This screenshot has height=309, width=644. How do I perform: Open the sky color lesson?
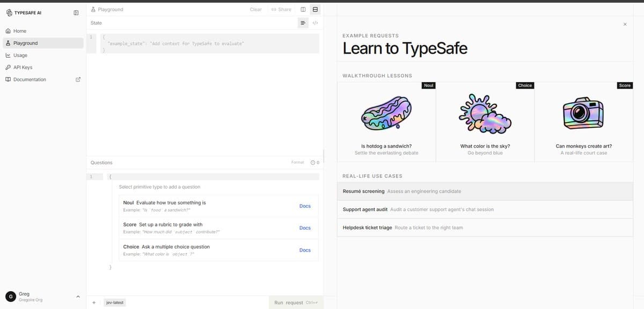click(x=485, y=121)
